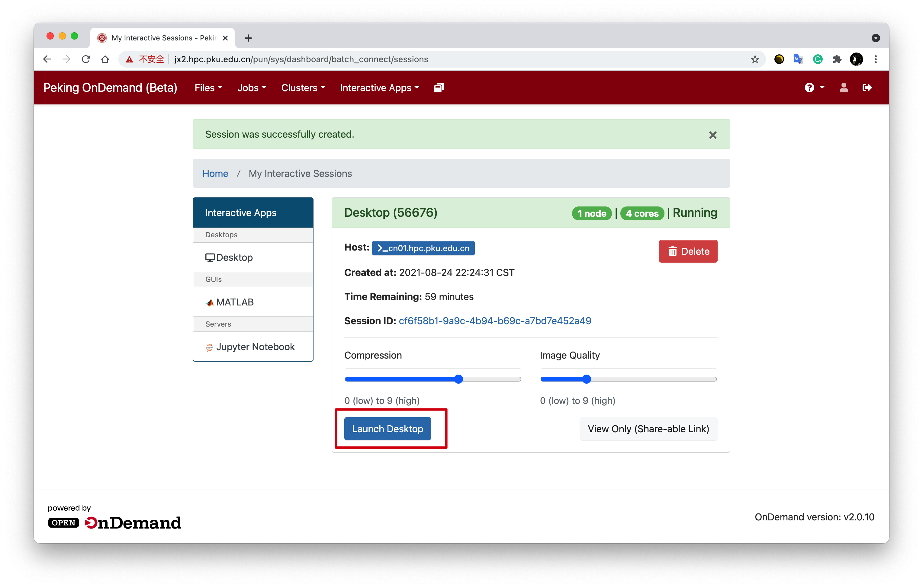Open My Interactive Sessions navbar icon
Screen dimensions: 923x588
click(x=439, y=88)
